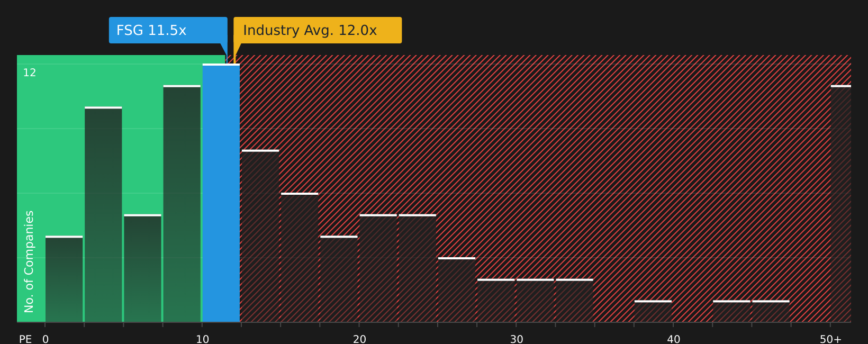Image resolution: width=868 pixels, height=344 pixels.
Task: Select the bar just left of the blue bar
Action: (182, 204)
